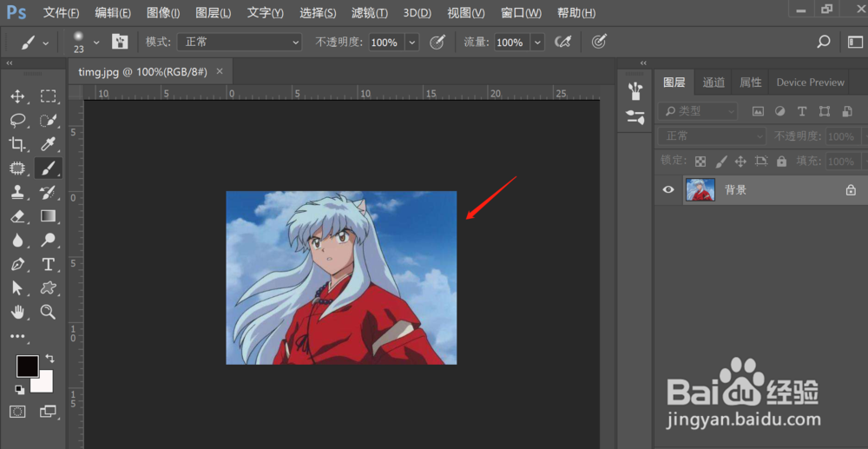Change the screen mode
This screenshot has width=868, height=449.
click(48, 412)
